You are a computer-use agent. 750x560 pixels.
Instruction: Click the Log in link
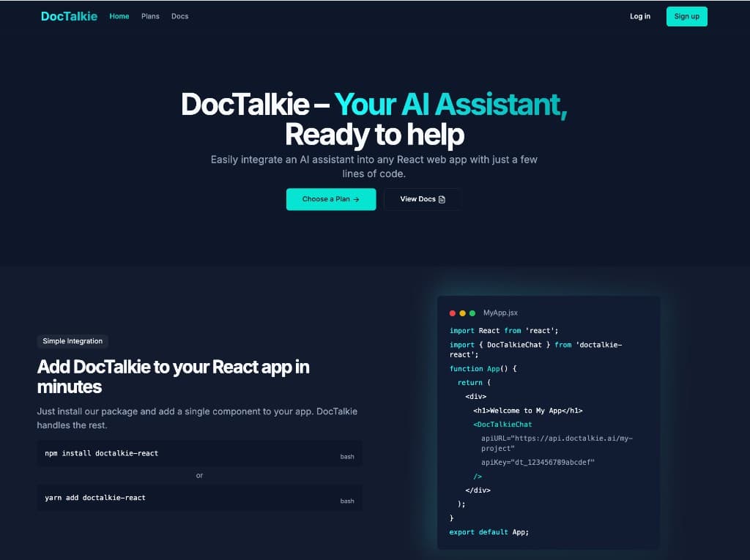click(640, 16)
